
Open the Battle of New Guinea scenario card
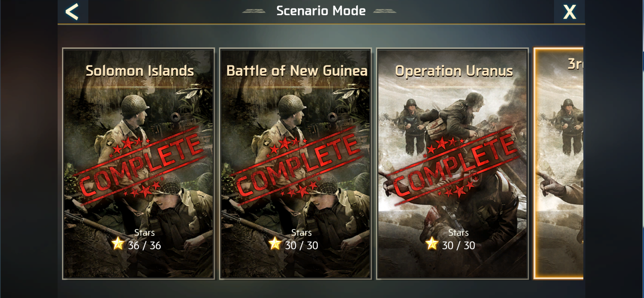tap(295, 164)
